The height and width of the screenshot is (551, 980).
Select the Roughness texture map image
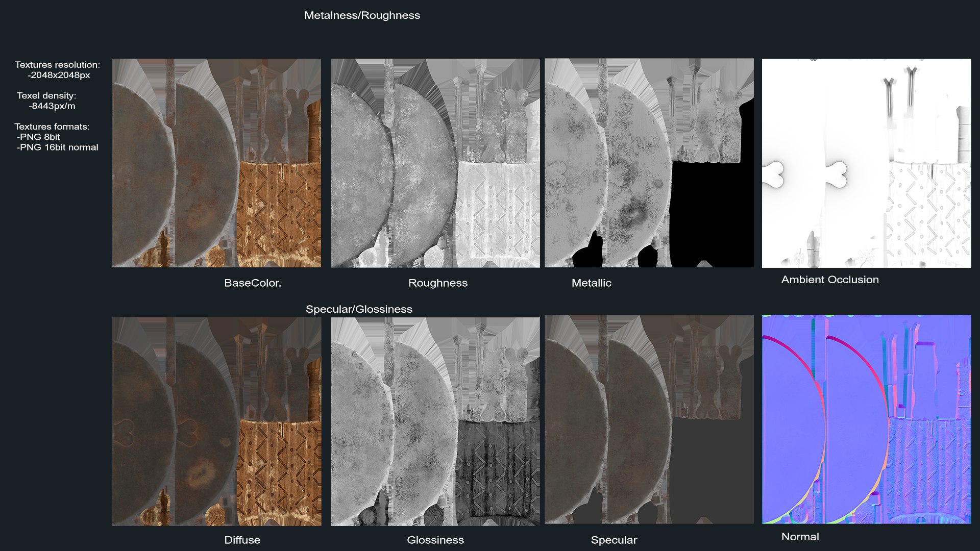click(x=435, y=163)
